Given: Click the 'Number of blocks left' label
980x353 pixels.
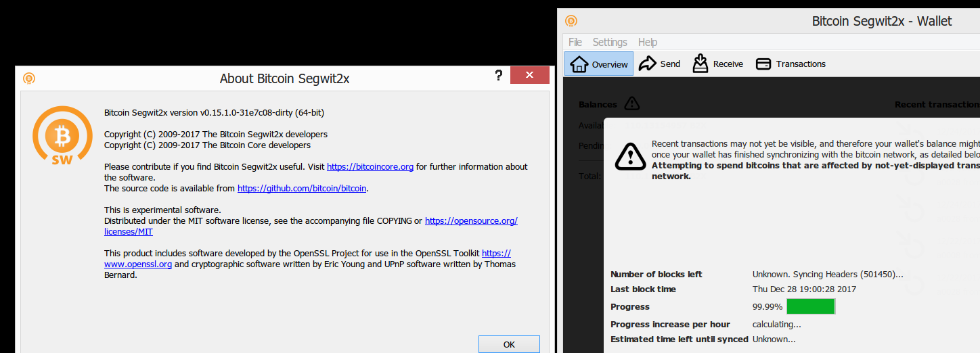Looking at the screenshot, I should [x=656, y=275].
